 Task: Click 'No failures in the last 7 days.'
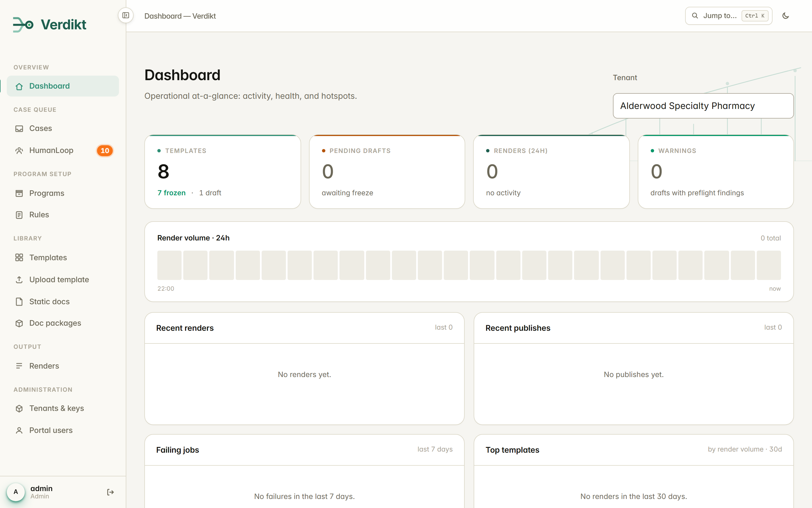[x=304, y=497]
